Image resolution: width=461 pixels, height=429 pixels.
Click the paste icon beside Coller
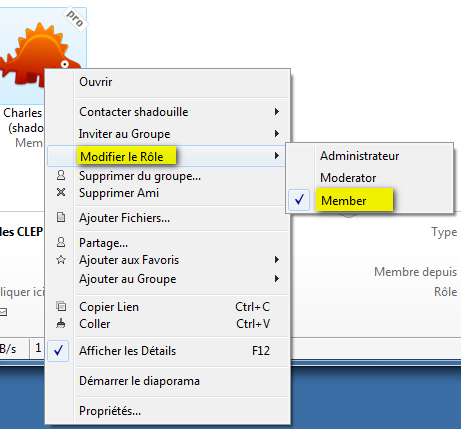(61, 323)
